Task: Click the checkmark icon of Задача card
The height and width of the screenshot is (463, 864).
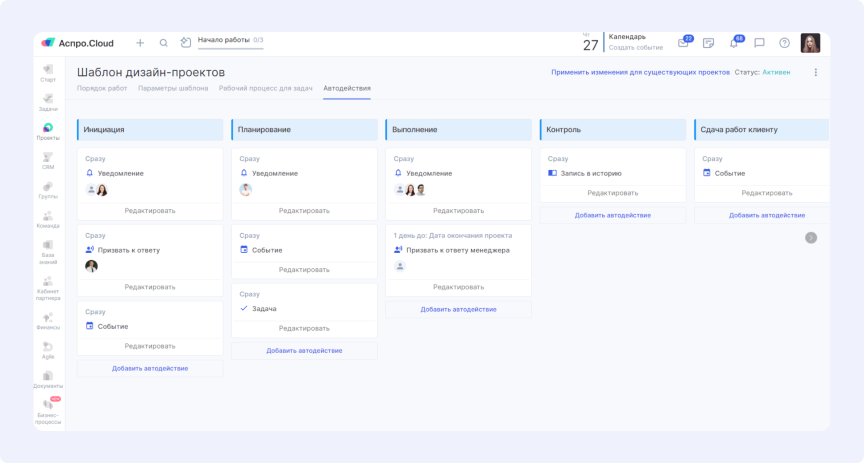Action: [x=244, y=308]
